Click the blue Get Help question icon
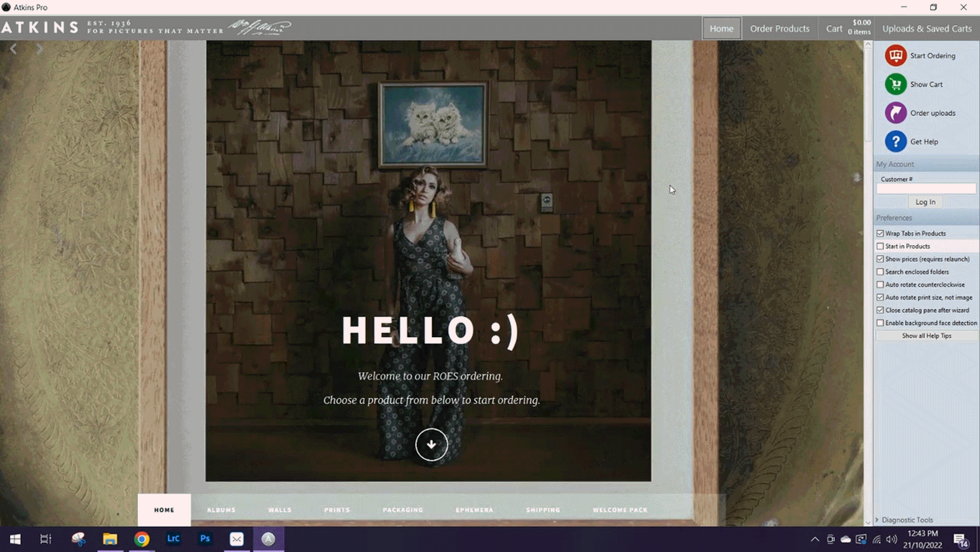Image resolution: width=980 pixels, height=552 pixels. [896, 142]
